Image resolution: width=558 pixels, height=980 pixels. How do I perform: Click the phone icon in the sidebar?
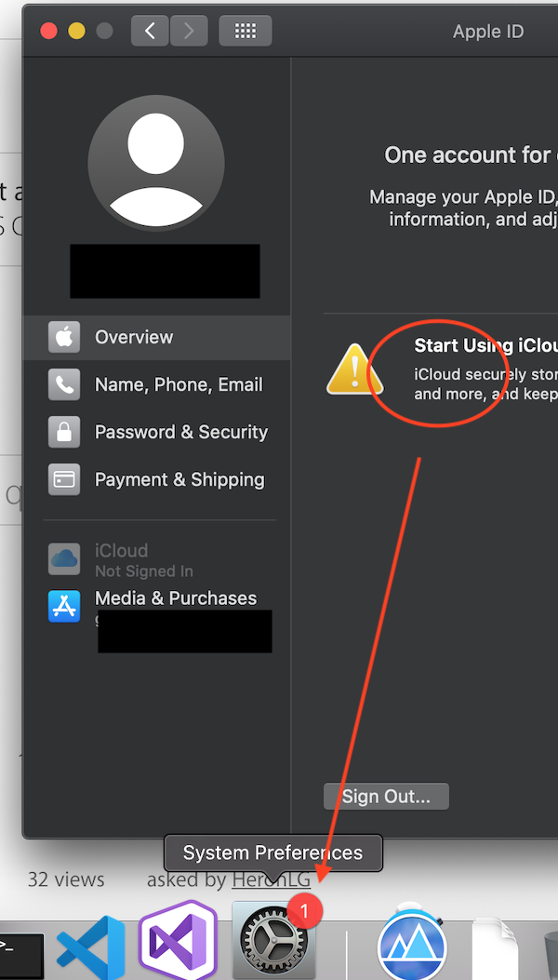(x=64, y=384)
